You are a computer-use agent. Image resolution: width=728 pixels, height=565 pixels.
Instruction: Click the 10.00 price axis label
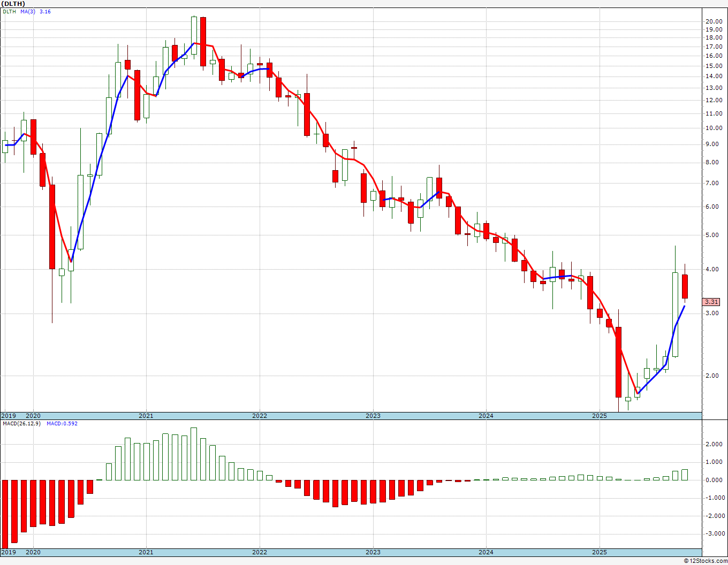click(x=713, y=128)
